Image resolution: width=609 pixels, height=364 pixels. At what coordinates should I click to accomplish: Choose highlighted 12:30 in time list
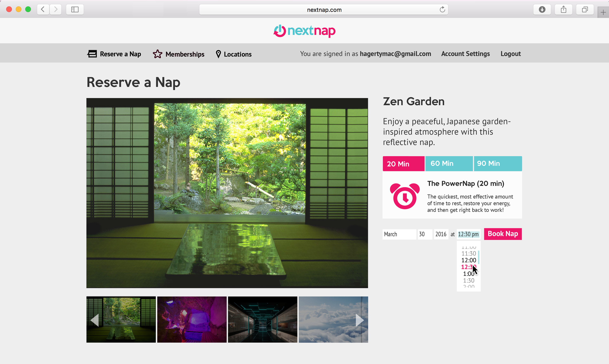tap(468, 267)
